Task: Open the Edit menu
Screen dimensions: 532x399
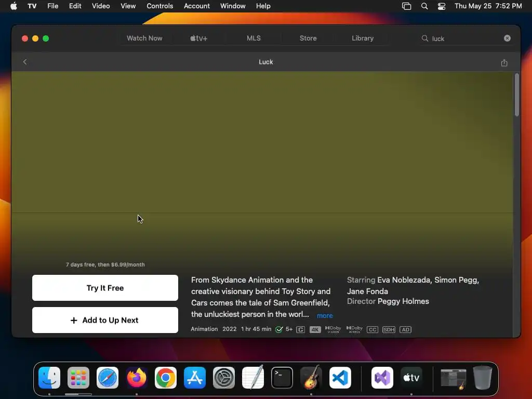Action: coord(75,6)
